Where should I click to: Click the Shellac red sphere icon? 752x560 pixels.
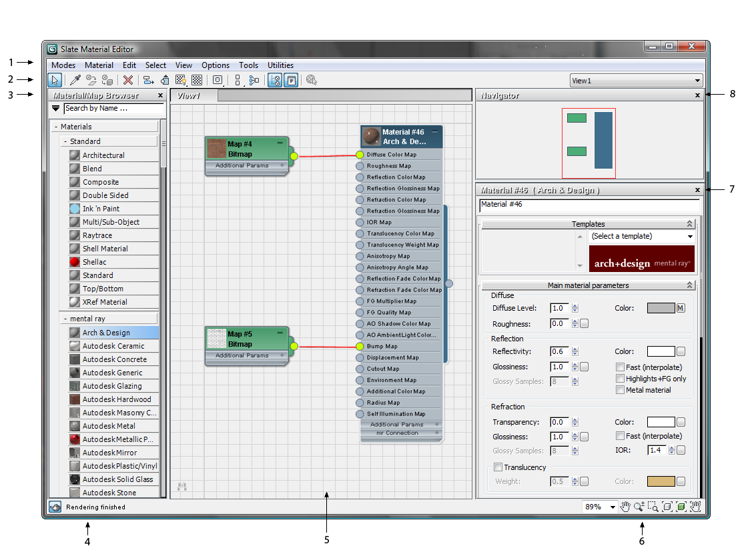pyautogui.click(x=74, y=262)
